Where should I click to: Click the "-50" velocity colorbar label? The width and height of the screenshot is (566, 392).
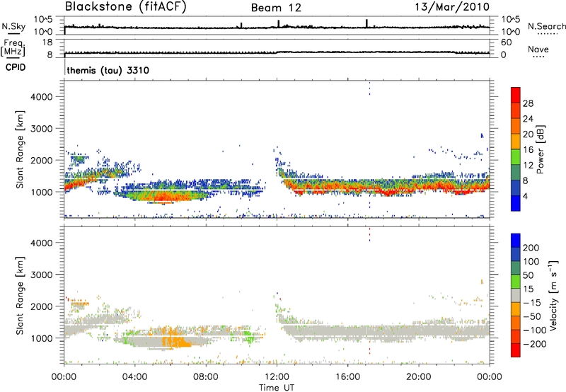pos(531,316)
